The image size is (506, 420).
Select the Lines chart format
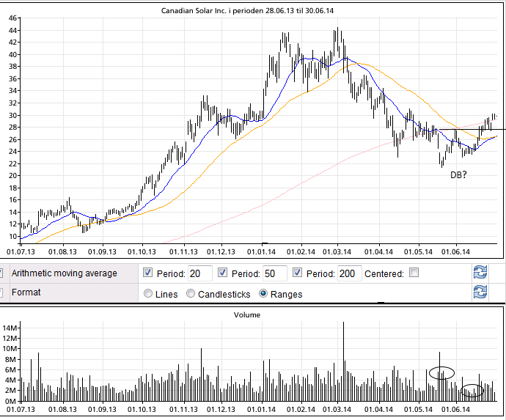point(149,294)
